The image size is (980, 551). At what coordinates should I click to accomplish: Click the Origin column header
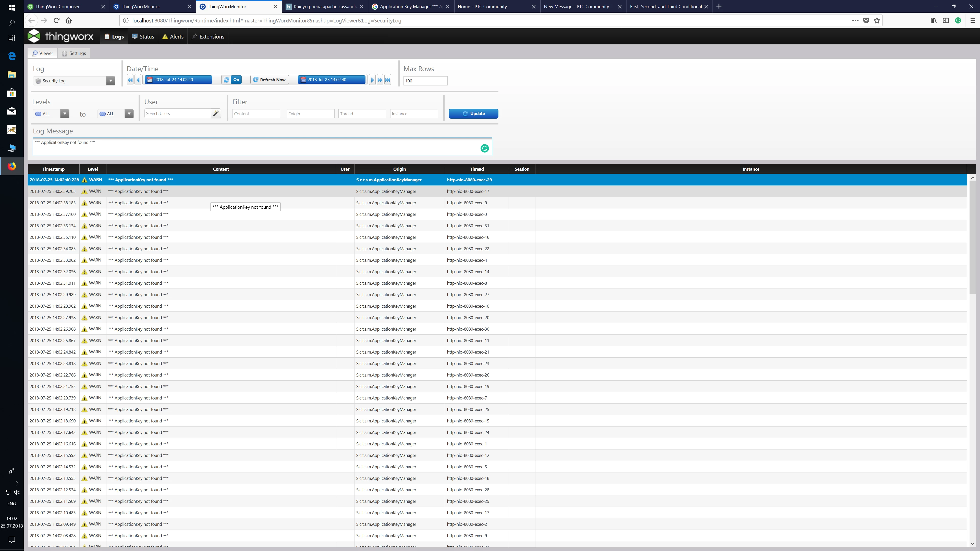(399, 169)
